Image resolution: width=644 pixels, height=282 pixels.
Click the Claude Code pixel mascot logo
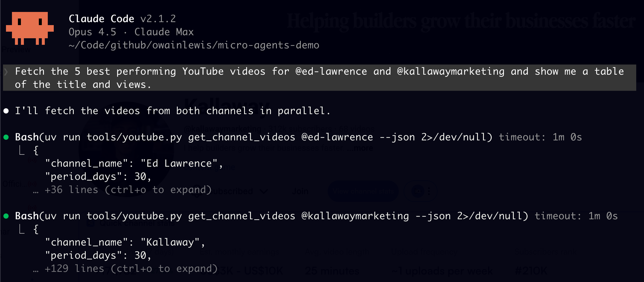[30, 28]
